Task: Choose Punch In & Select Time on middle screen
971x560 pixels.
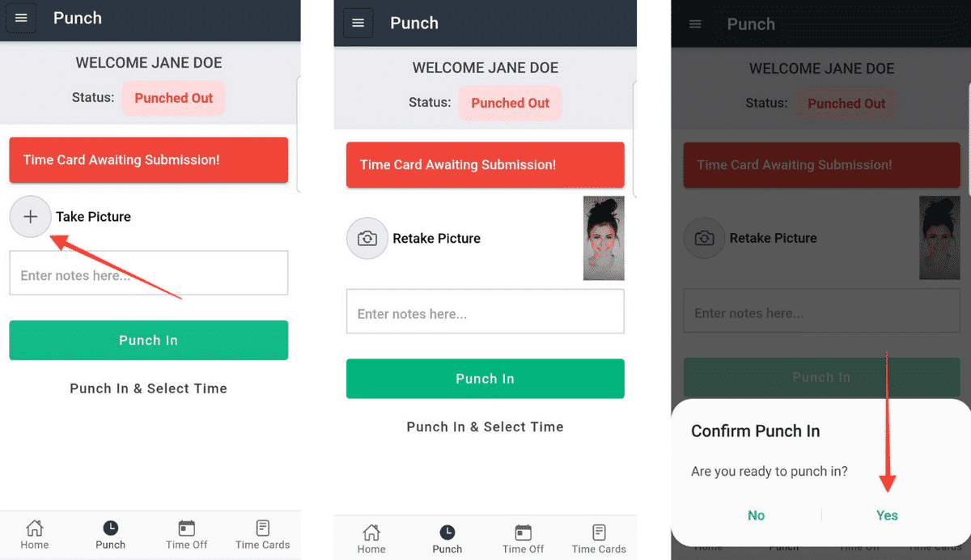Action: (x=485, y=426)
